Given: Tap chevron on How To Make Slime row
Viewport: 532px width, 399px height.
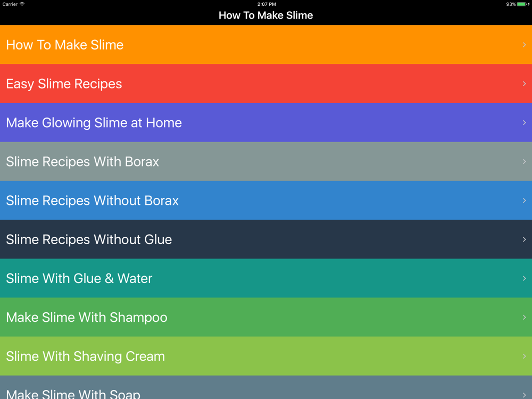Looking at the screenshot, I should point(524,45).
